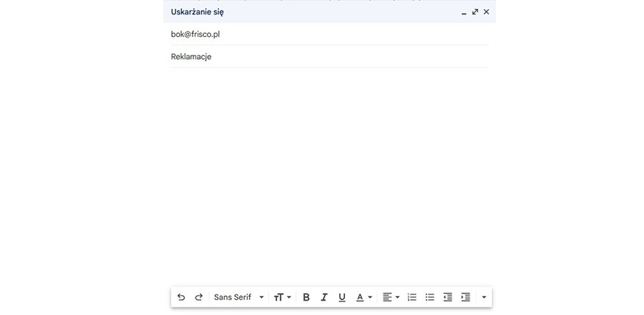Expand compose window to full screen

pos(475,12)
